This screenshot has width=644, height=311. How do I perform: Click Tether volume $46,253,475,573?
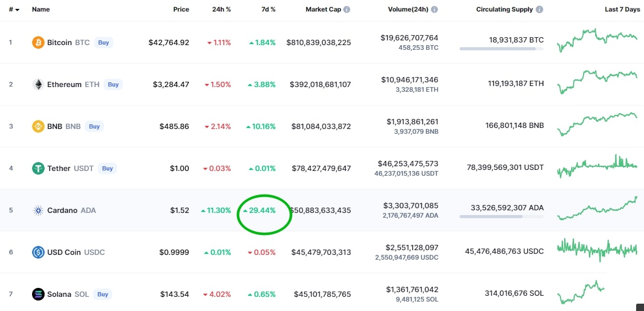tap(408, 164)
